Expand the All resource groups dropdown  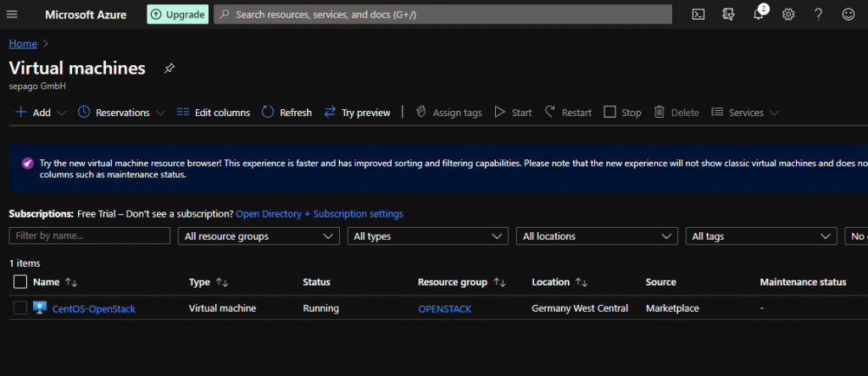(259, 236)
